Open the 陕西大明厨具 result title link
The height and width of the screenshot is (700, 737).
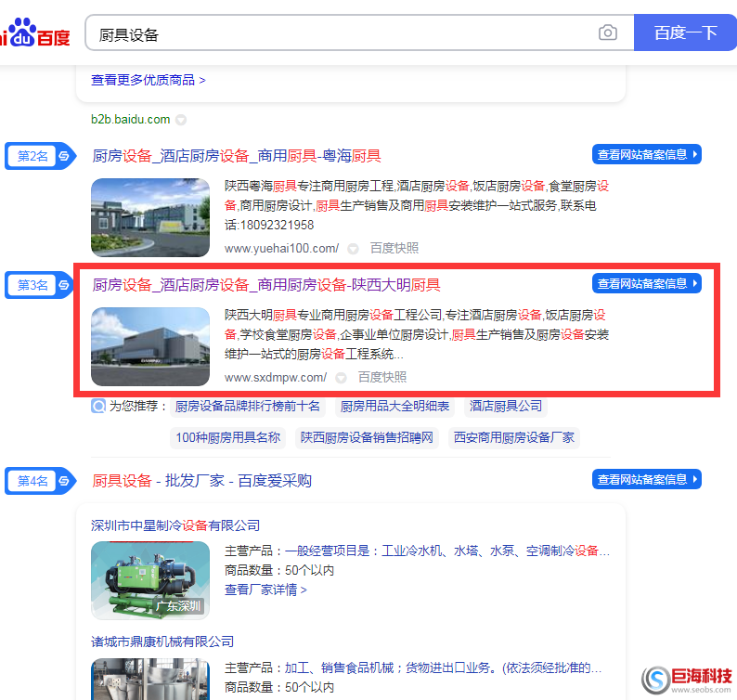266,285
